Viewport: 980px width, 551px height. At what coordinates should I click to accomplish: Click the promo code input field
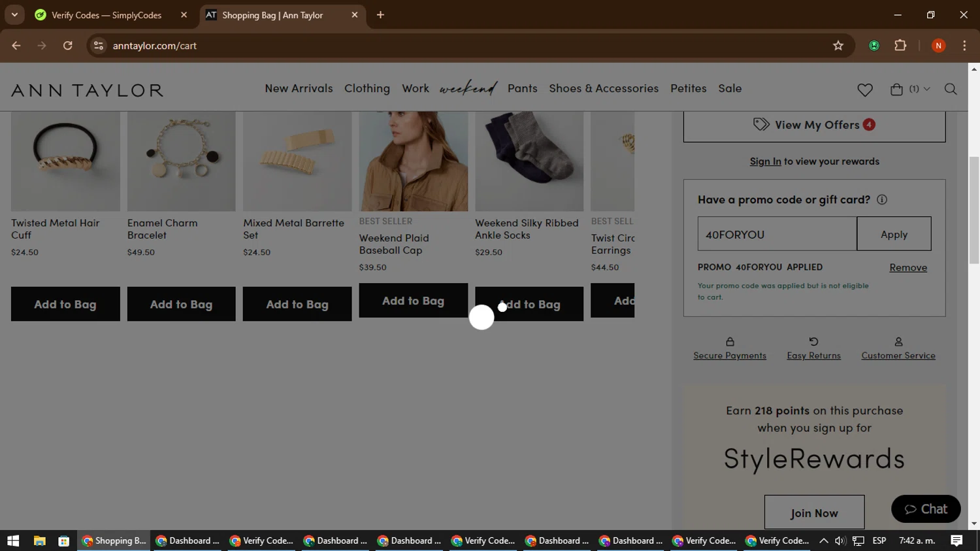777,234
